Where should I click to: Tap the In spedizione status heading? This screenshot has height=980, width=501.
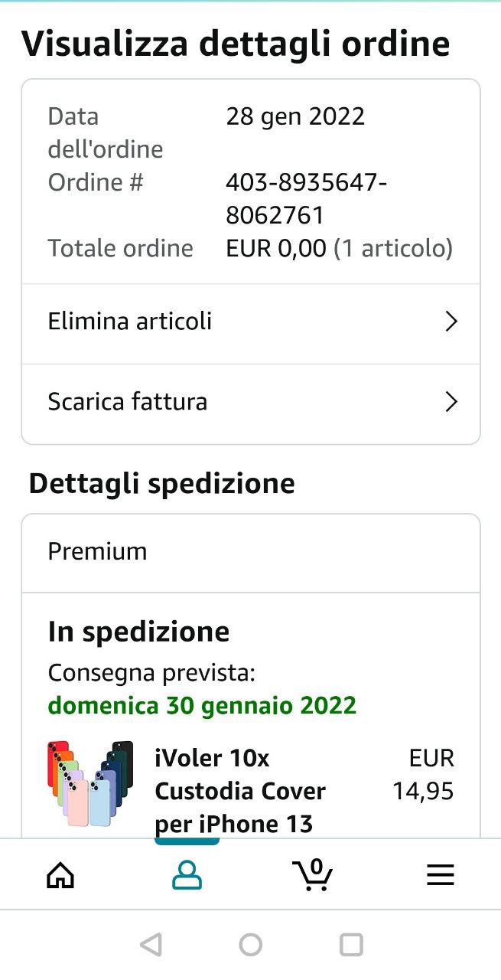[x=138, y=632]
